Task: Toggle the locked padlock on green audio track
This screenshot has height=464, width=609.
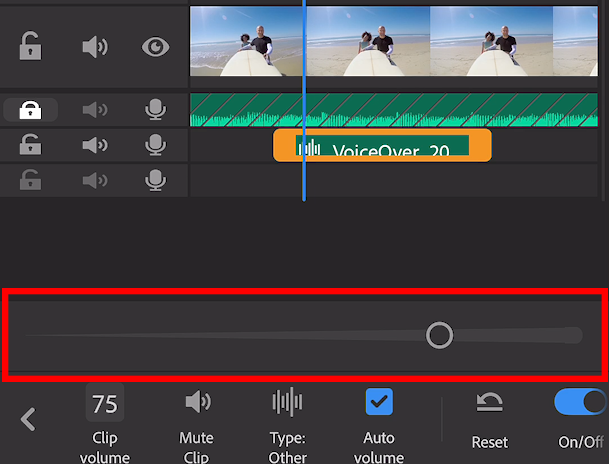Action: (x=30, y=110)
